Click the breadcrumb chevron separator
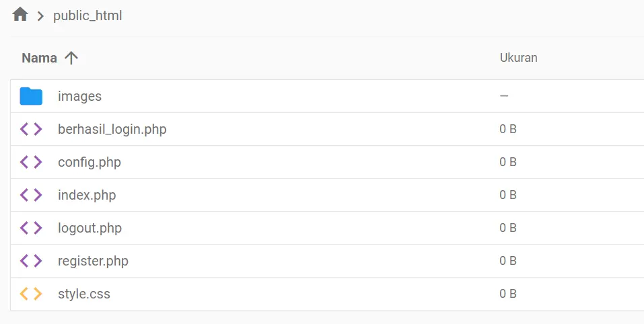The image size is (644, 324). [x=40, y=15]
